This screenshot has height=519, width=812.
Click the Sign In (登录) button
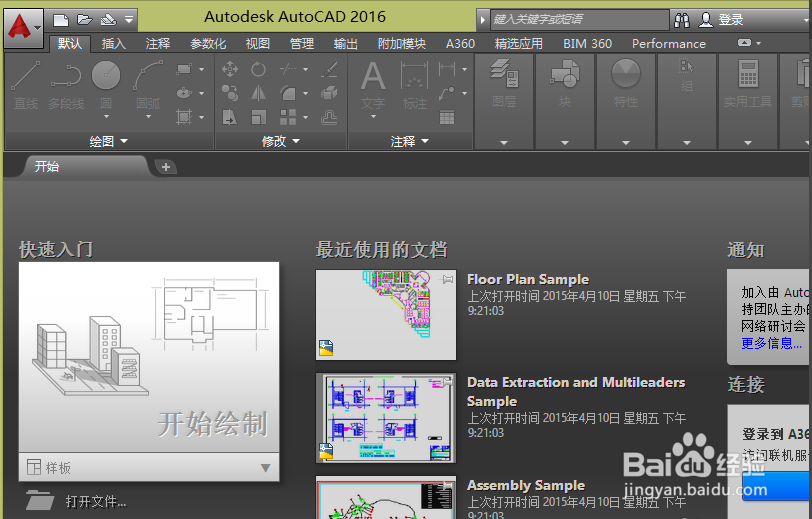click(x=731, y=20)
